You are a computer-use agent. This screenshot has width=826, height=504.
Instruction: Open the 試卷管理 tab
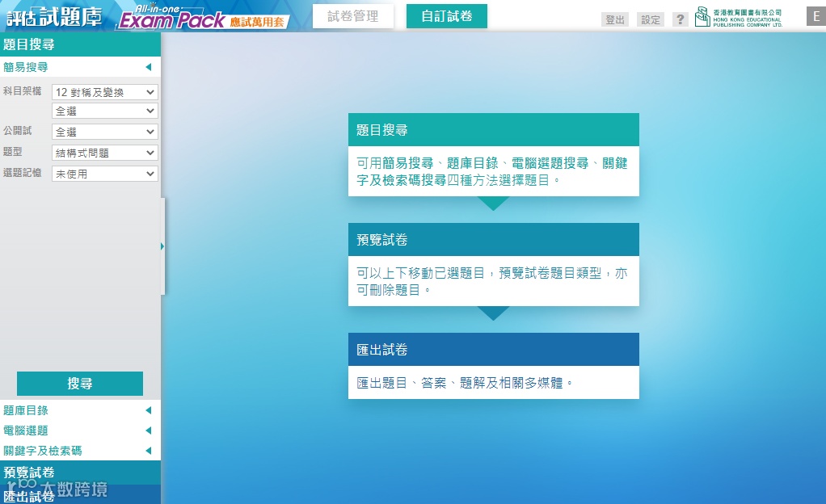353,16
